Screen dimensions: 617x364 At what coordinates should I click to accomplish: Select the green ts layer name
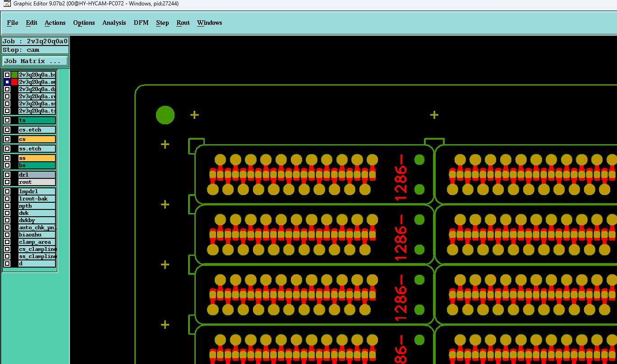point(37,120)
